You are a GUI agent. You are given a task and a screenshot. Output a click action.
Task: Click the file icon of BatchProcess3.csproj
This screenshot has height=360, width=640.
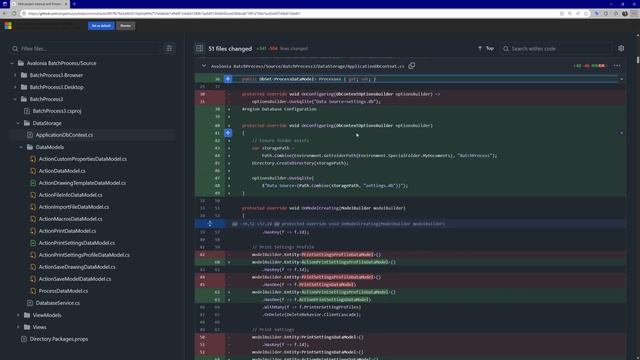[x=27, y=111]
